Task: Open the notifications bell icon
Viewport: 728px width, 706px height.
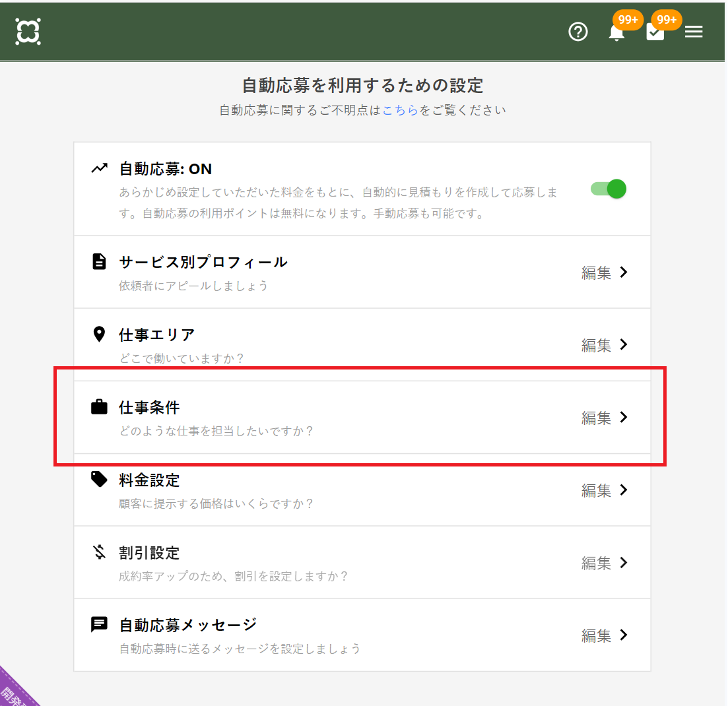Action: tap(616, 32)
